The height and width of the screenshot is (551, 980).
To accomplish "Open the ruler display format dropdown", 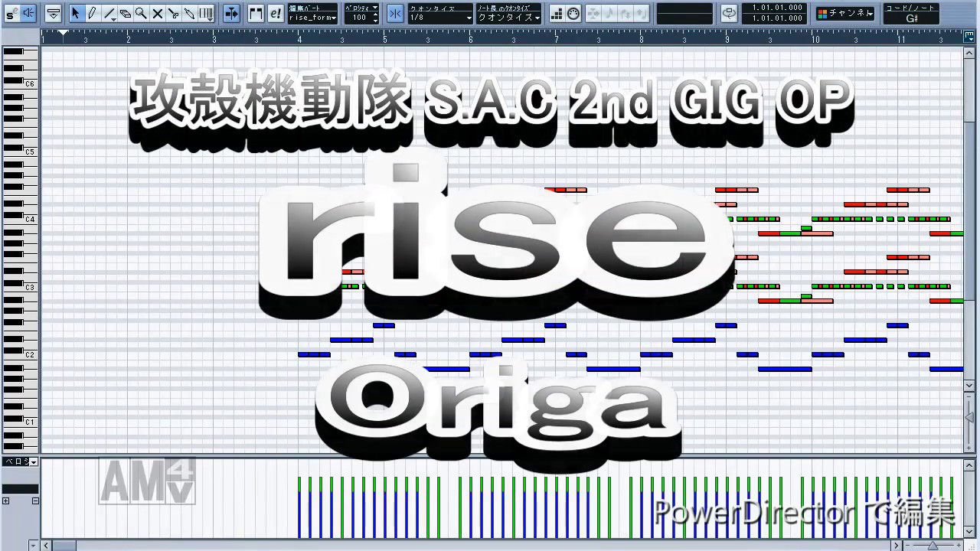I will pos(969,36).
